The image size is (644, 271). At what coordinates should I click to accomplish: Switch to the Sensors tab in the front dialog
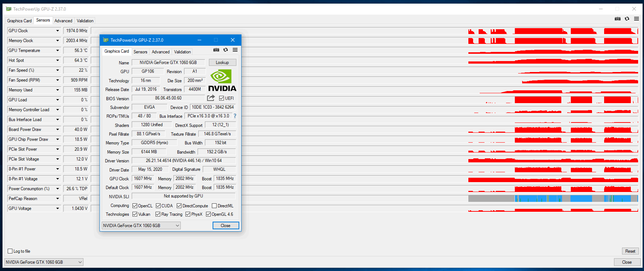coord(141,52)
